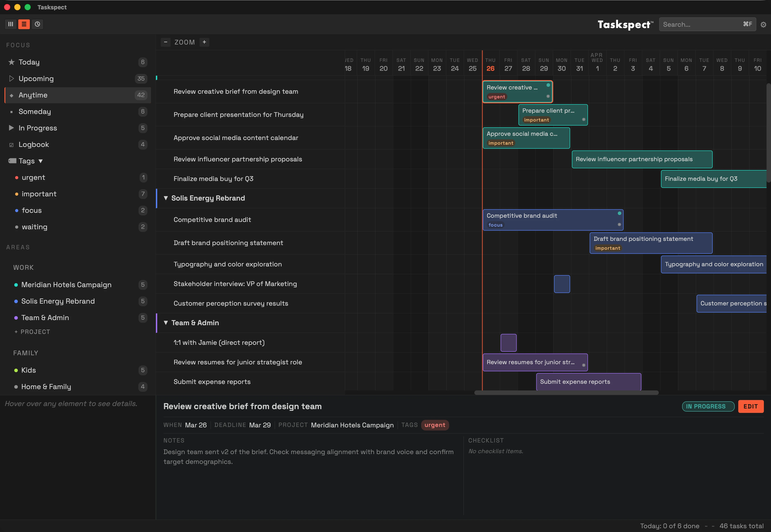The width and height of the screenshot is (771, 532).
Task: Click the Tags label icon
Action: click(12, 161)
